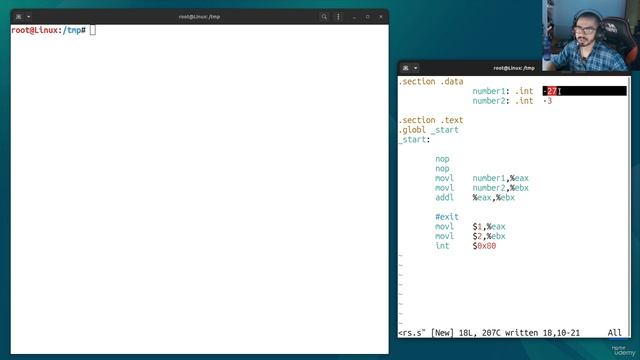Click '%eax,%ebx' operand of addl

493,198
